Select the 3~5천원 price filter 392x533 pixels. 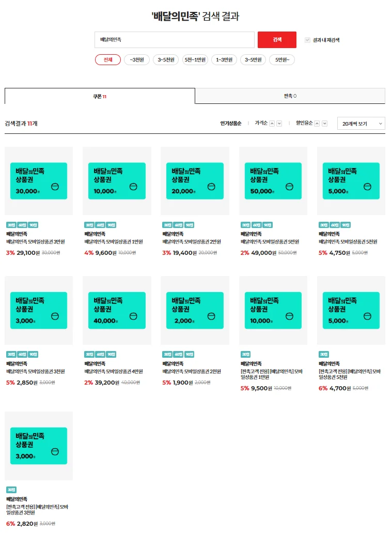(166, 60)
